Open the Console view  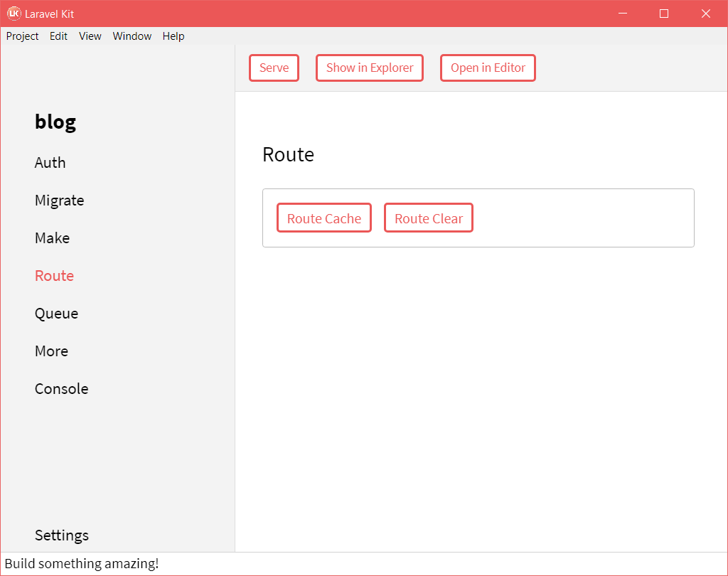(61, 388)
